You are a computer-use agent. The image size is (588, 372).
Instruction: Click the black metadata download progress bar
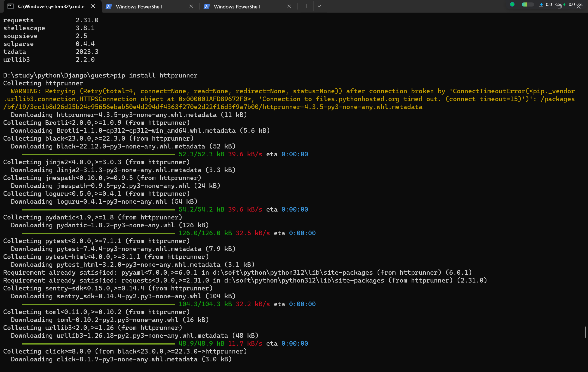98,154
